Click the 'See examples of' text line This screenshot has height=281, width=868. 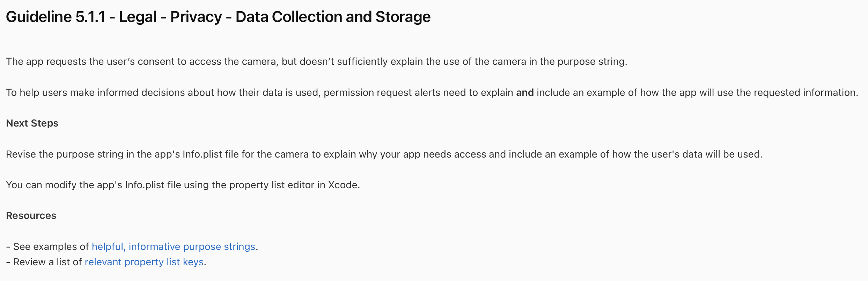[x=132, y=246]
